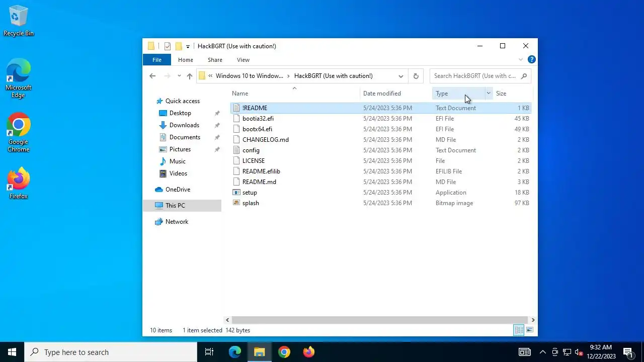
Task: Click the horizontal scrollbar track
Action: [x=380, y=320]
